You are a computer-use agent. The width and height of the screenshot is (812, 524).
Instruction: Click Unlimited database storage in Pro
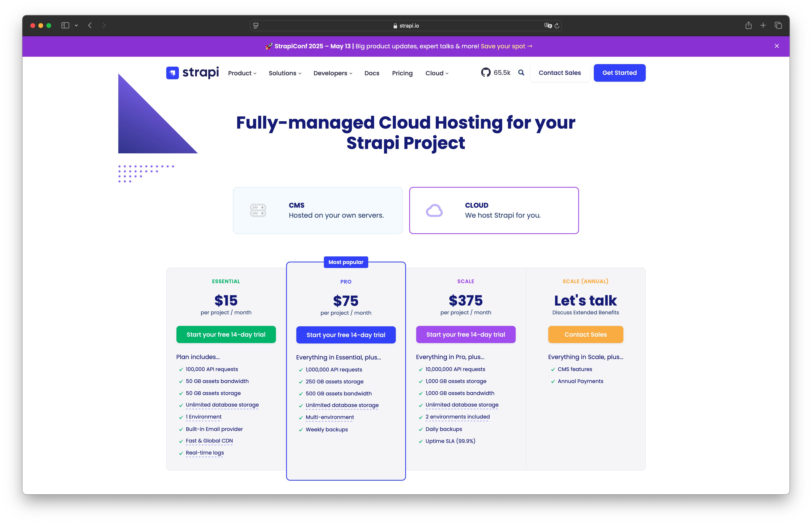[x=342, y=405]
